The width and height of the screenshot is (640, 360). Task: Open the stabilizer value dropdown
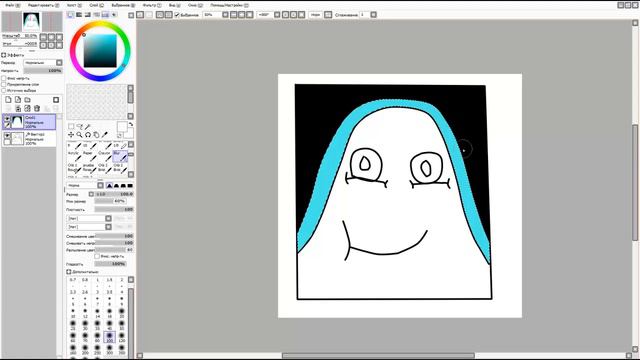point(373,15)
